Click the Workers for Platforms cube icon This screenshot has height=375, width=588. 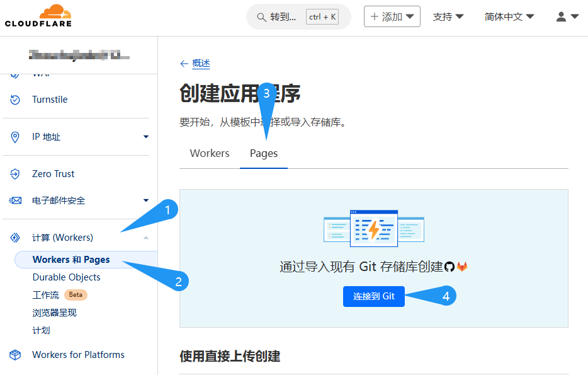point(14,355)
